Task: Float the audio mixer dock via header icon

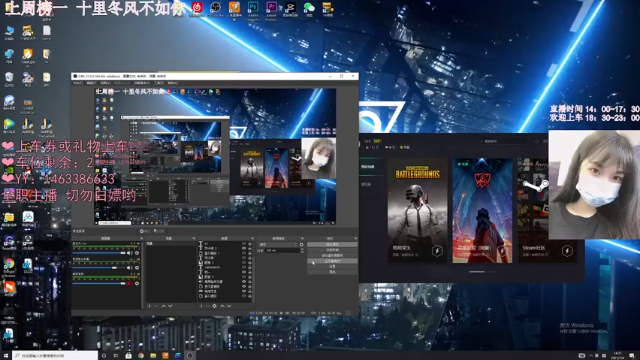Action: [142, 238]
